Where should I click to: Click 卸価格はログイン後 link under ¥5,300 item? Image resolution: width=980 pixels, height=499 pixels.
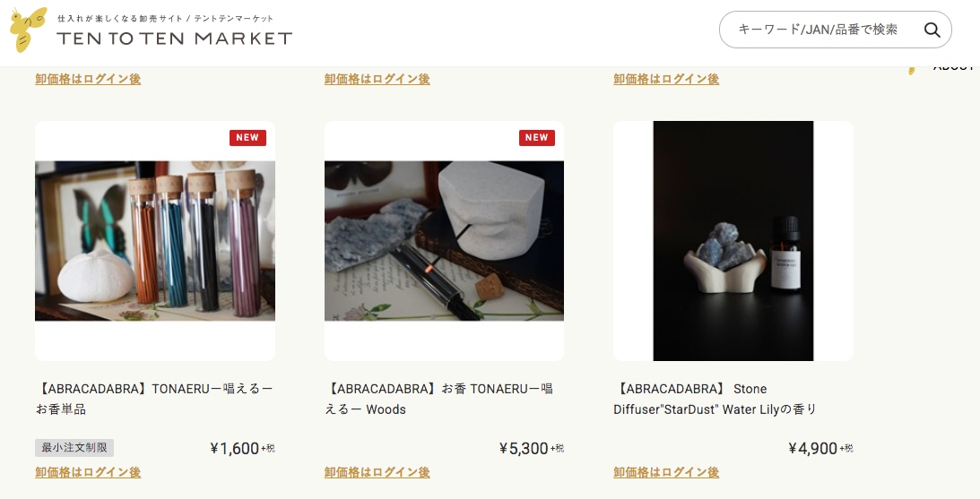(377, 472)
